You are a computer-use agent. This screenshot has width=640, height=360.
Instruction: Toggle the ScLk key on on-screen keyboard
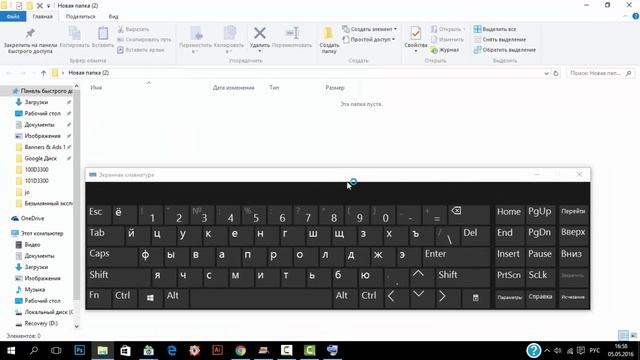pos(540,277)
